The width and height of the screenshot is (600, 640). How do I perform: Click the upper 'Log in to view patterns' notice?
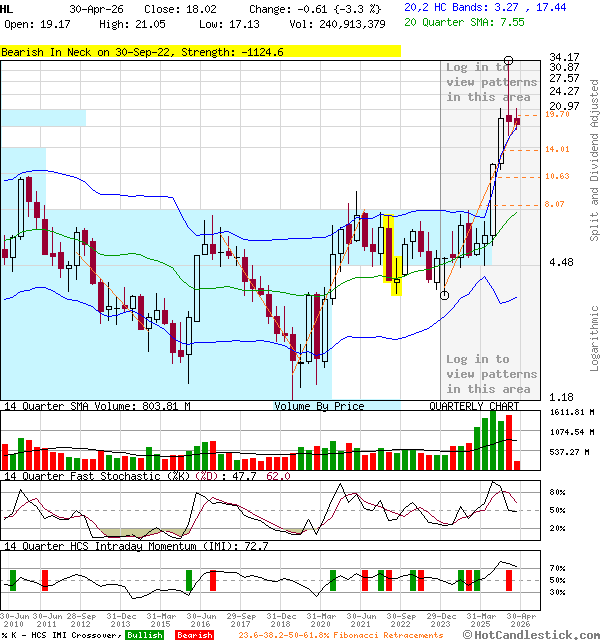pyautogui.click(x=491, y=82)
